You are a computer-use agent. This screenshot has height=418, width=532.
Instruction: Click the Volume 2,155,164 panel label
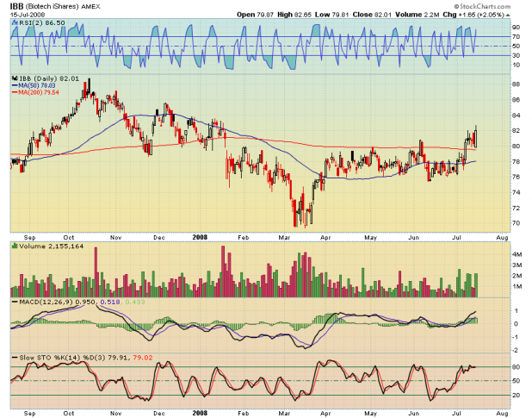(x=52, y=246)
